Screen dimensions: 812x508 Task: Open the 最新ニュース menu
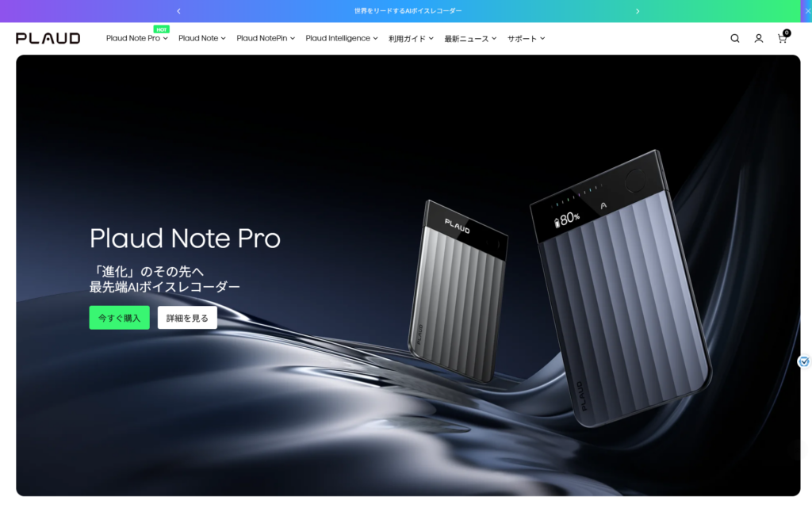click(x=470, y=39)
